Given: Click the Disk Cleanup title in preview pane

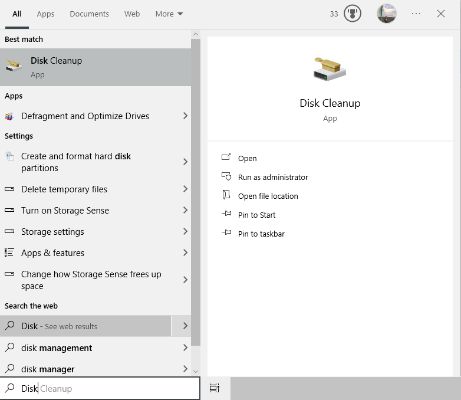Looking at the screenshot, I should pos(330,103).
